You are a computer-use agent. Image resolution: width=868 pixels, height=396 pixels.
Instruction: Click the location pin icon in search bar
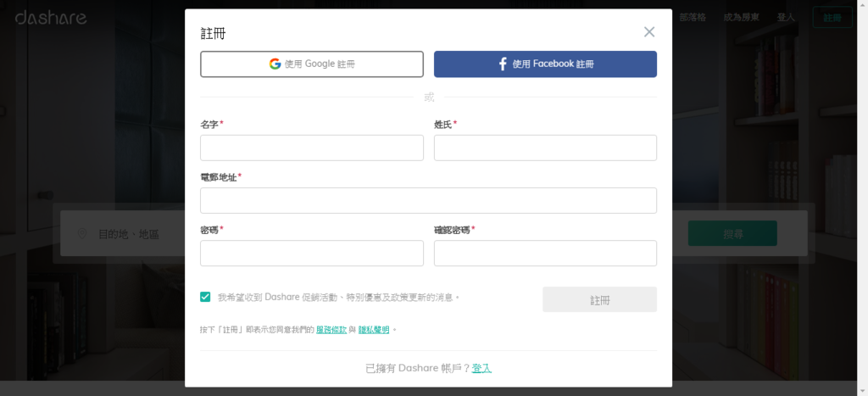[x=82, y=234]
